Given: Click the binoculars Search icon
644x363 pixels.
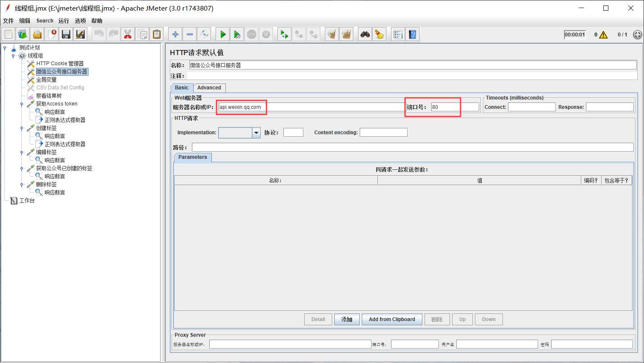Looking at the screenshot, I should click(365, 34).
